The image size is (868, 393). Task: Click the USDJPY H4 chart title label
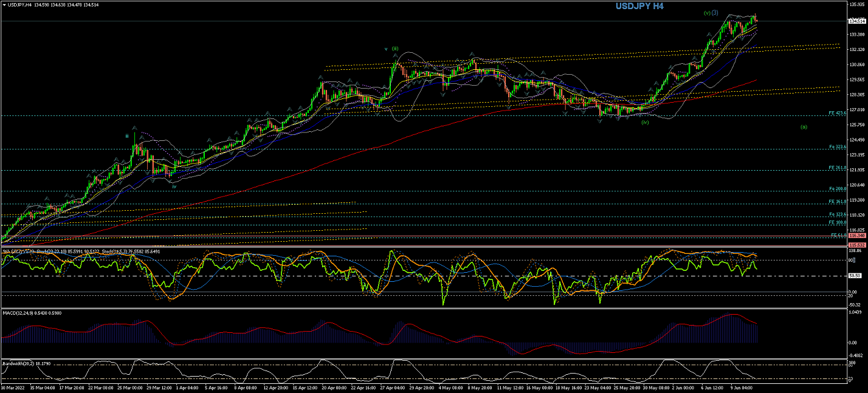[640, 6]
